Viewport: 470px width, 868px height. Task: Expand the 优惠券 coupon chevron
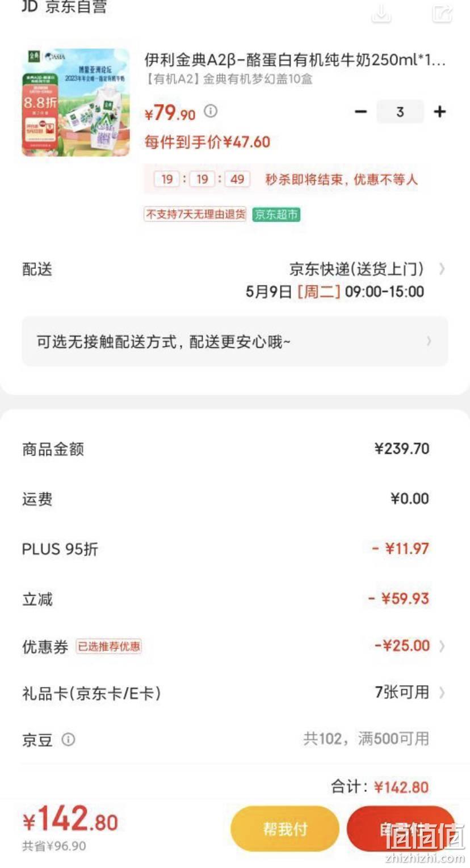[442, 646]
